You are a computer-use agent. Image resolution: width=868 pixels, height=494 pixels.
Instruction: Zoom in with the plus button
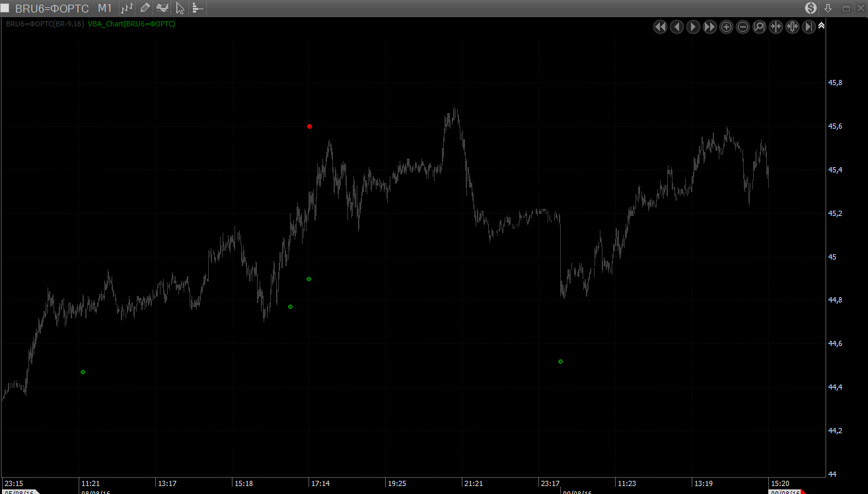(x=726, y=27)
